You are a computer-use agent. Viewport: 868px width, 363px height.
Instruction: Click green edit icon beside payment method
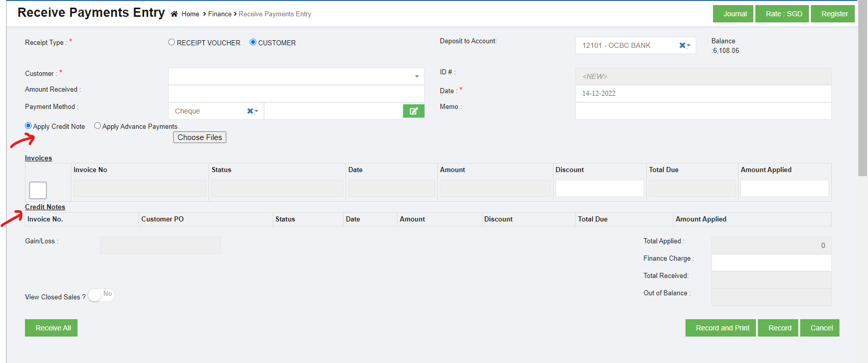click(x=413, y=111)
